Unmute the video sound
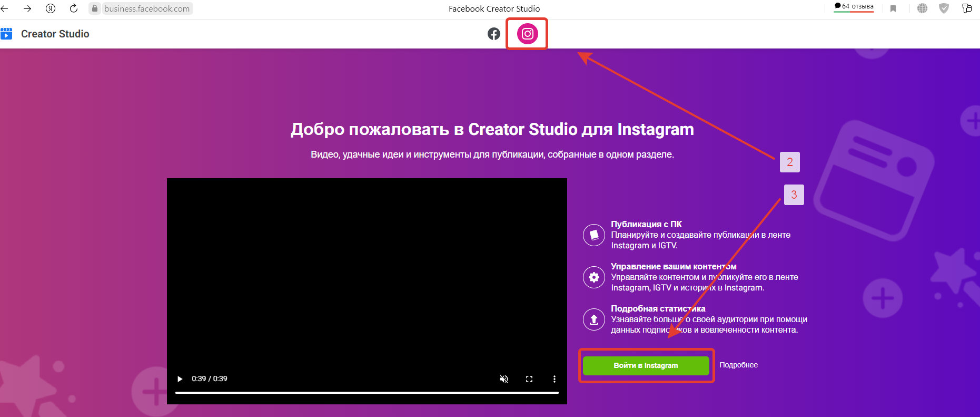The width and height of the screenshot is (980, 417). point(504,379)
